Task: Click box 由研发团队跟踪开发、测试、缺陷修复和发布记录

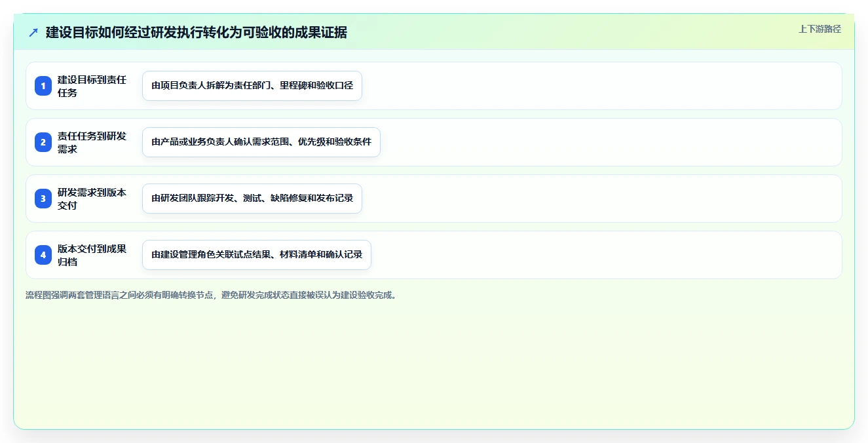Action: (x=252, y=199)
